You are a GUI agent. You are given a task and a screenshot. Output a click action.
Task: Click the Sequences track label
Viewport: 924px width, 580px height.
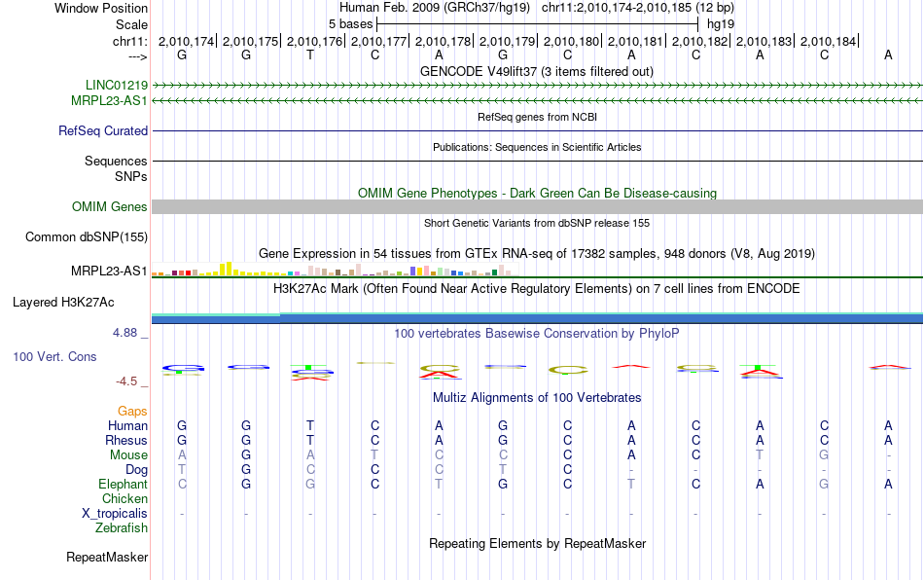116,161
